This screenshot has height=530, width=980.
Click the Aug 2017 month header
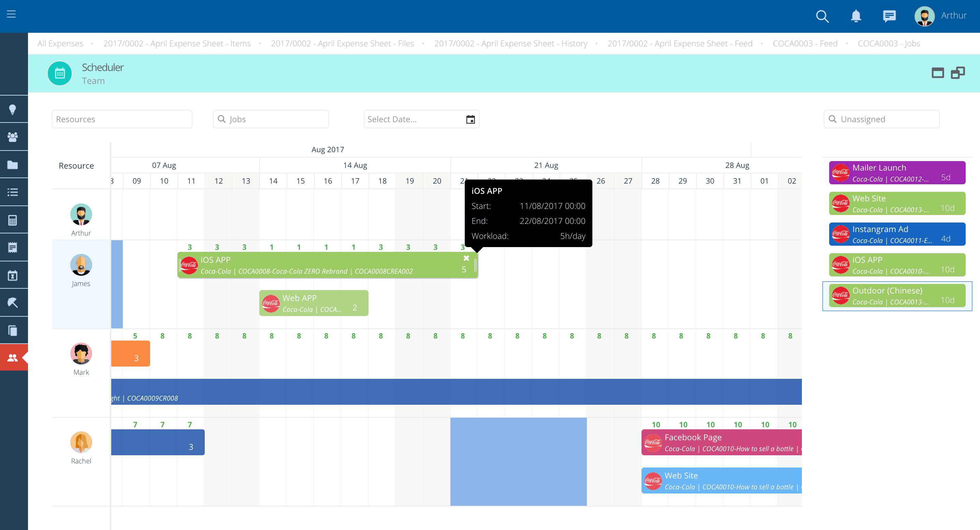[328, 149]
